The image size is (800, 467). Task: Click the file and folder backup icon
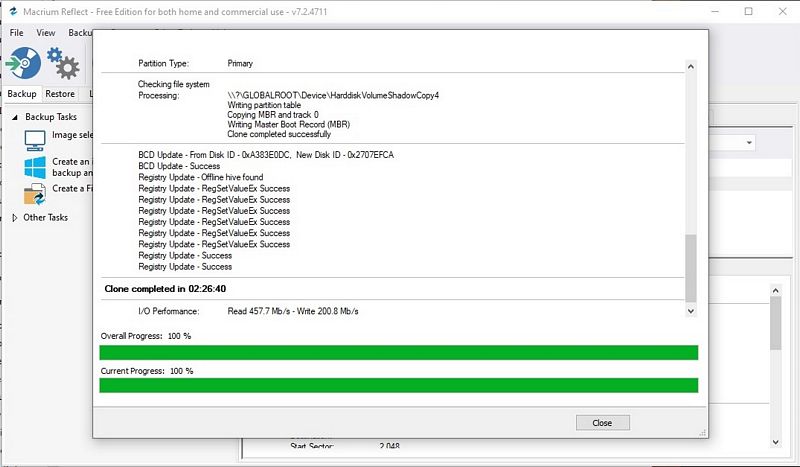pyautogui.click(x=35, y=194)
